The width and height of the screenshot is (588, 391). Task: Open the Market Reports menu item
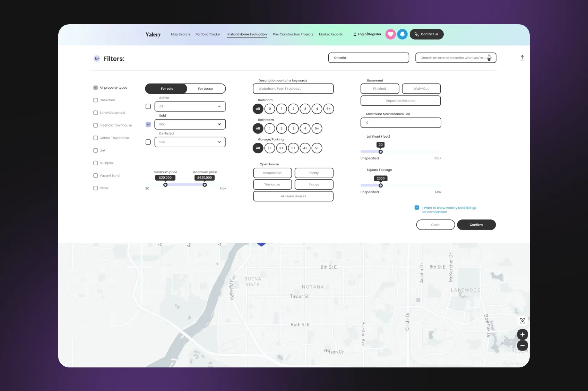click(330, 34)
